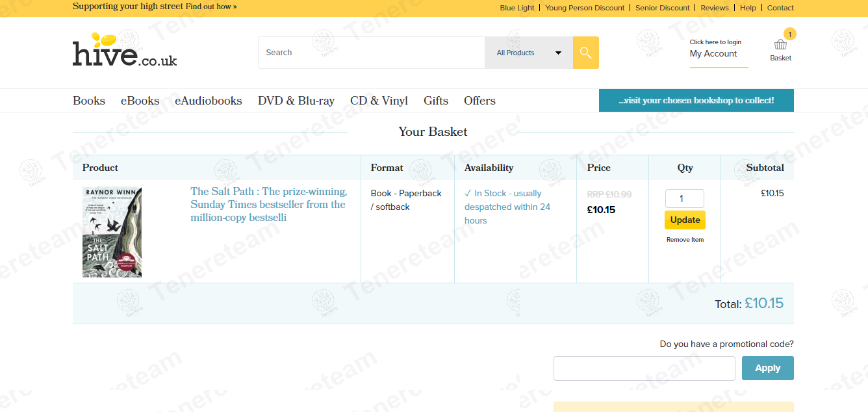Click the Format column header
The height and width of the screenshot is (412, 868).
pyautogui.click(x=387, y=168)
